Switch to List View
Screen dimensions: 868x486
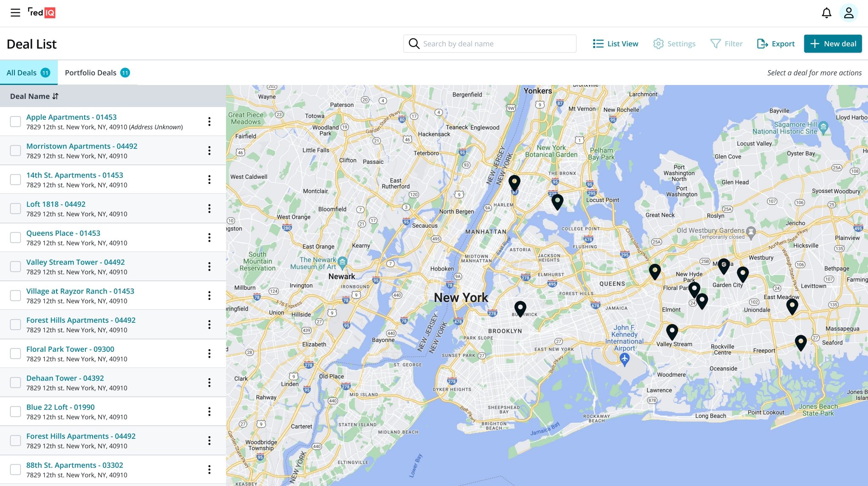pos(615,44)
